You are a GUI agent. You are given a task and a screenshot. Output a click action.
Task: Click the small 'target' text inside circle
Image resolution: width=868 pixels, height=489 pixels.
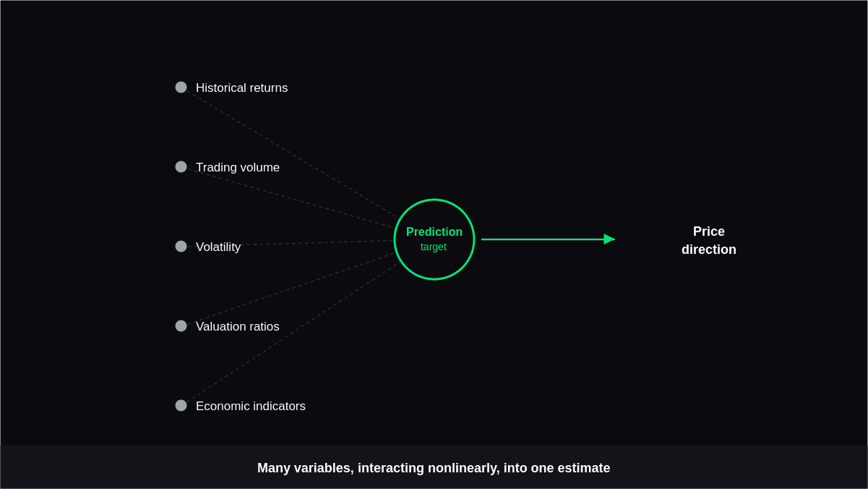434,247
